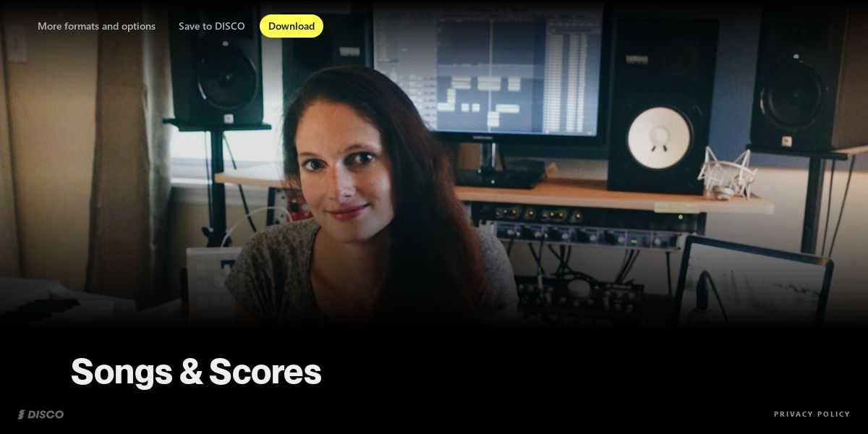Hit the yellow Download button
The image size is (868, 434).
(x=292, y=26)
